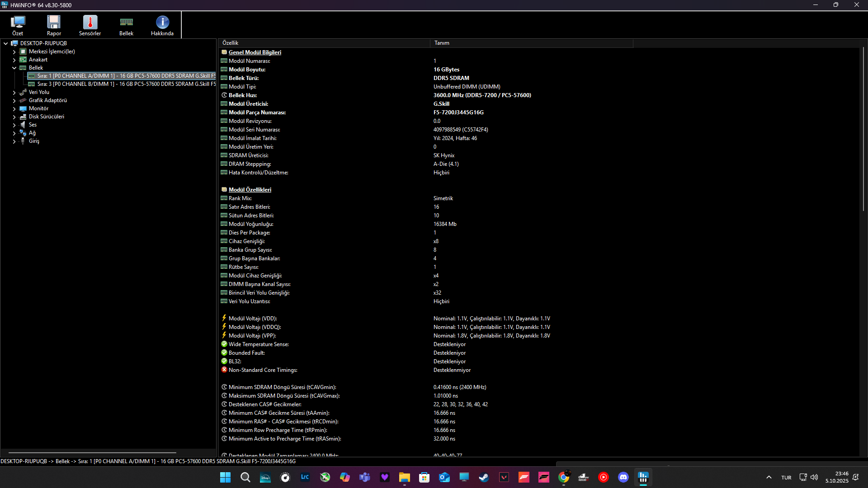Click the Genel Modül Bilgileri heading
This screenshot has height=488, width=868.
click(255, 52)
